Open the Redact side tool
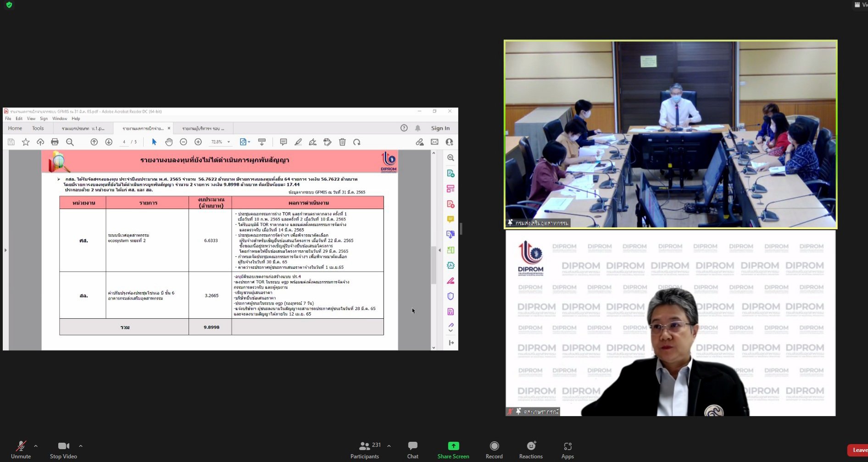The height and width of the screenshot is (462, 868). pyautogui.click(x=451, y=281)
